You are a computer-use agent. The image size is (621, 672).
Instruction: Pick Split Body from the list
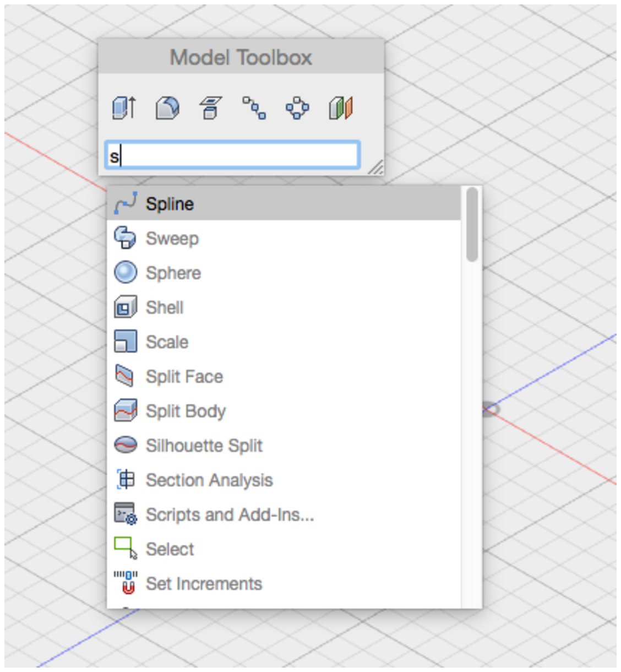click(284, 411)
